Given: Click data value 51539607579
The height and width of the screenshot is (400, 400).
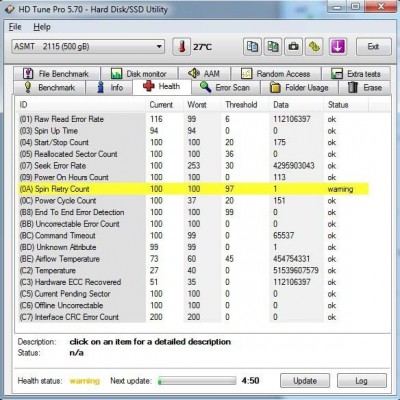Looking at the screenshot, I should click(296, 270).
